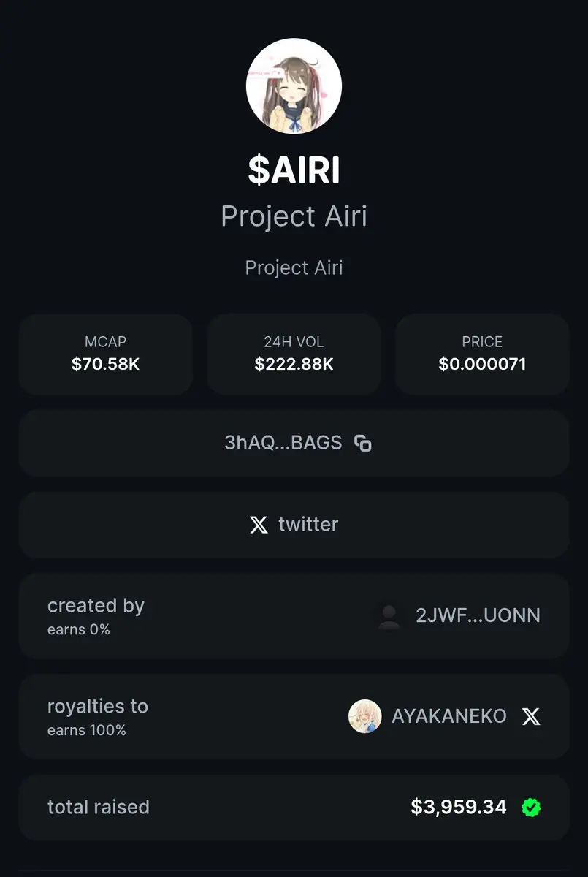The height and width of the screenshot is (877, 588).
Task: Select the MCAP stat card
Action: 106,354
